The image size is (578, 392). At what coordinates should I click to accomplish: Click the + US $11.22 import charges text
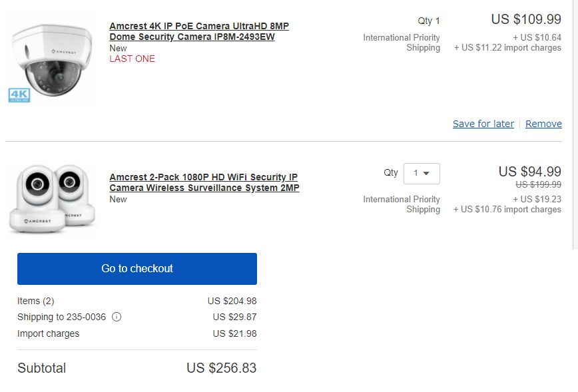click(507, 48)
